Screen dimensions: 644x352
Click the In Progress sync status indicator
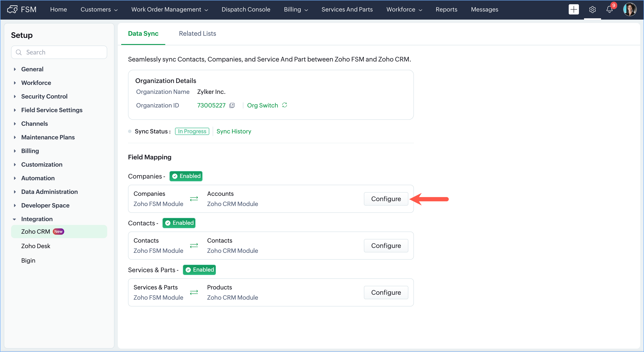click(x=192, y=131)
